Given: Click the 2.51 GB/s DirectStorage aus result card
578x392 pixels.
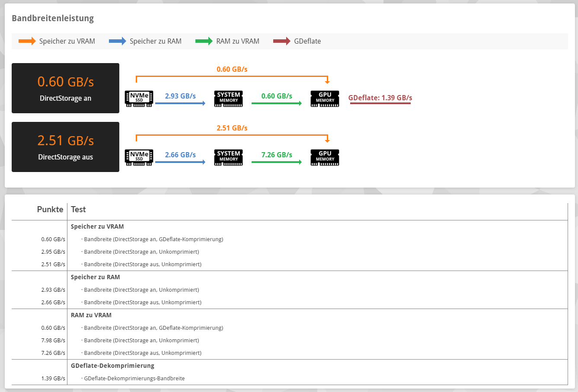Looking at the screenshot, I should pos(65,147).
